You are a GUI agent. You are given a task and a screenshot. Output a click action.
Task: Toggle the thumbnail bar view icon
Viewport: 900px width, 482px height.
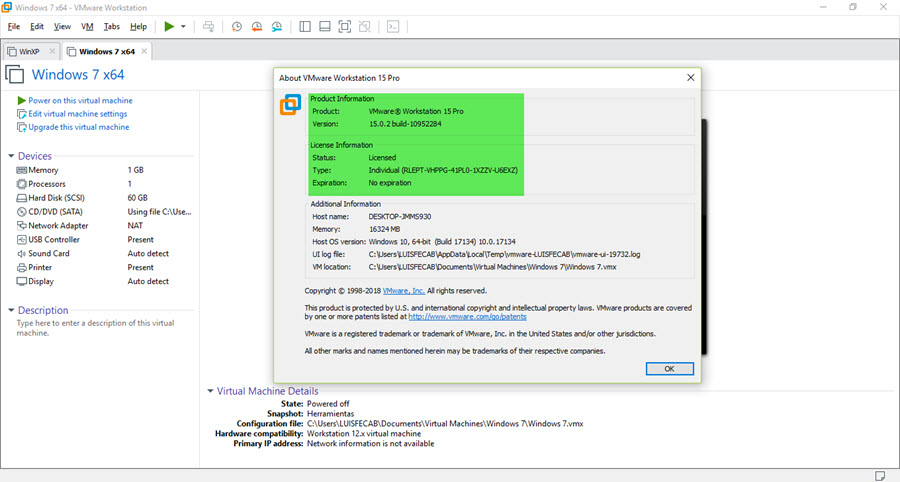(325, 26)
